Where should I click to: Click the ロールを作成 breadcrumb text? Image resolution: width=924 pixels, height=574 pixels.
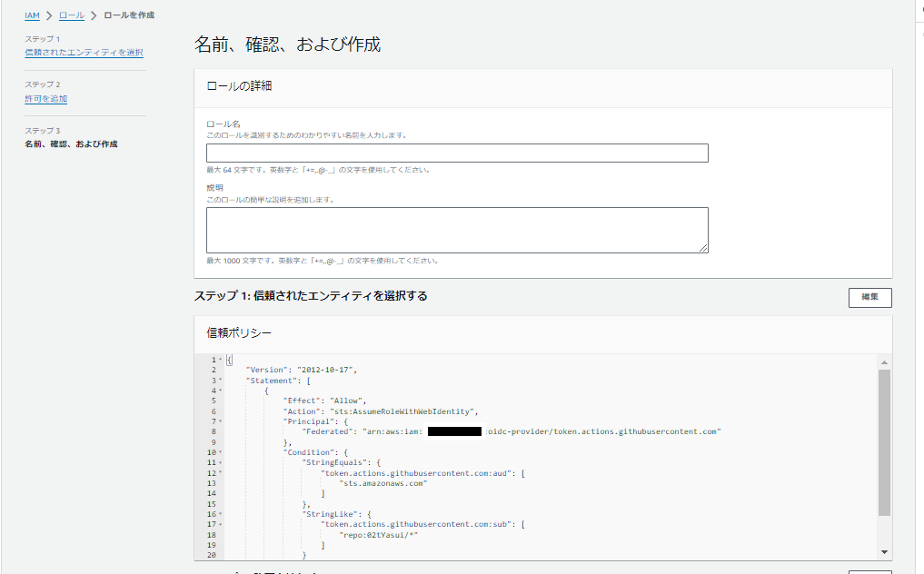[129, 15]
